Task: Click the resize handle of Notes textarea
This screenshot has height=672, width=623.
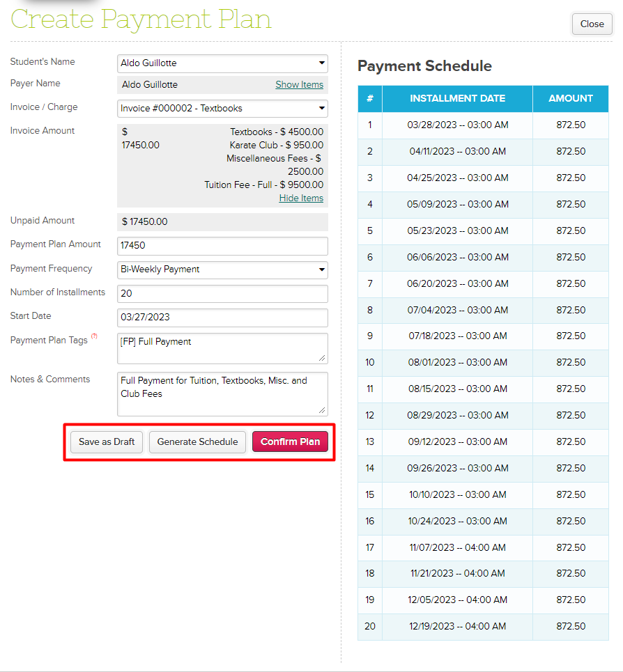Action: coord(323,412)
